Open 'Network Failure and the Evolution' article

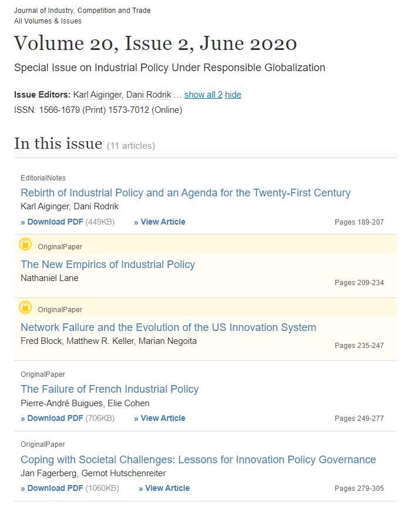pyautogui.click(x=168, y=327)
